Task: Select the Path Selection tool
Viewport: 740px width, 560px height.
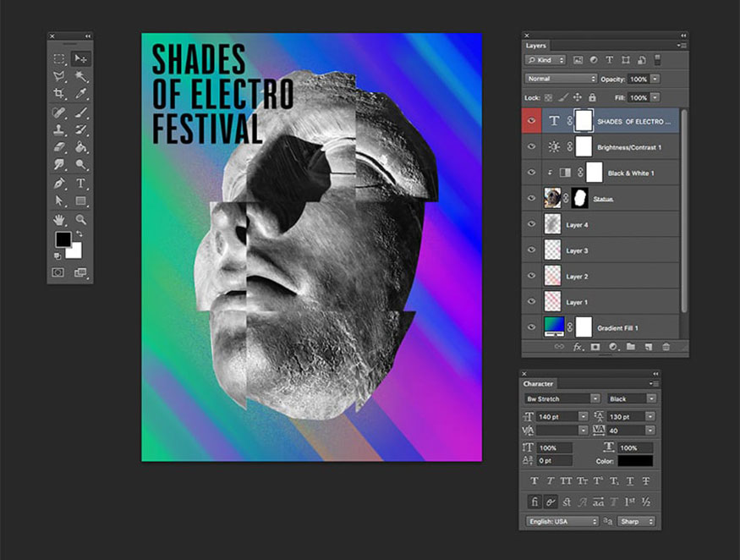Action: (59, 200)
